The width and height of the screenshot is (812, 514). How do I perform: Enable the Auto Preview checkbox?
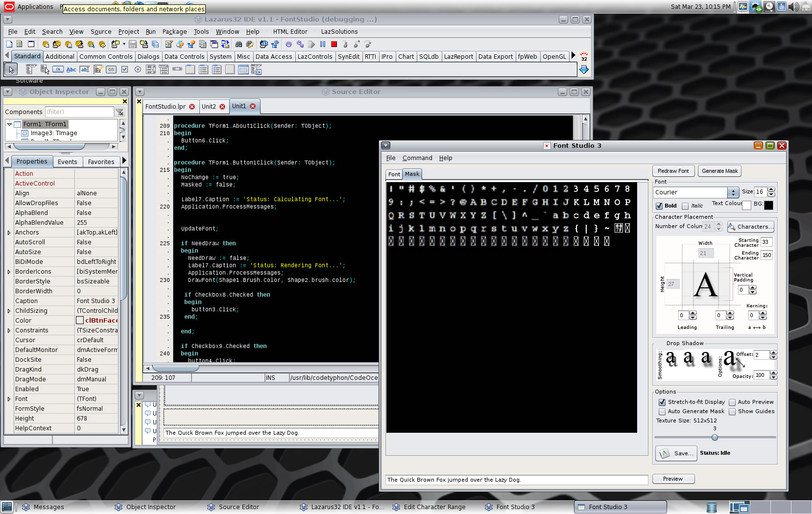tap(732, 402)
